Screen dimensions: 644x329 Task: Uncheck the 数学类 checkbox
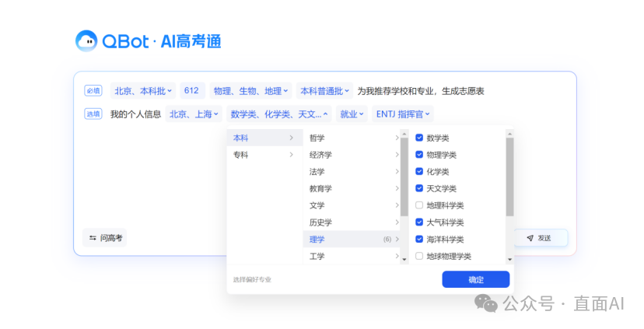click(419, 138)
